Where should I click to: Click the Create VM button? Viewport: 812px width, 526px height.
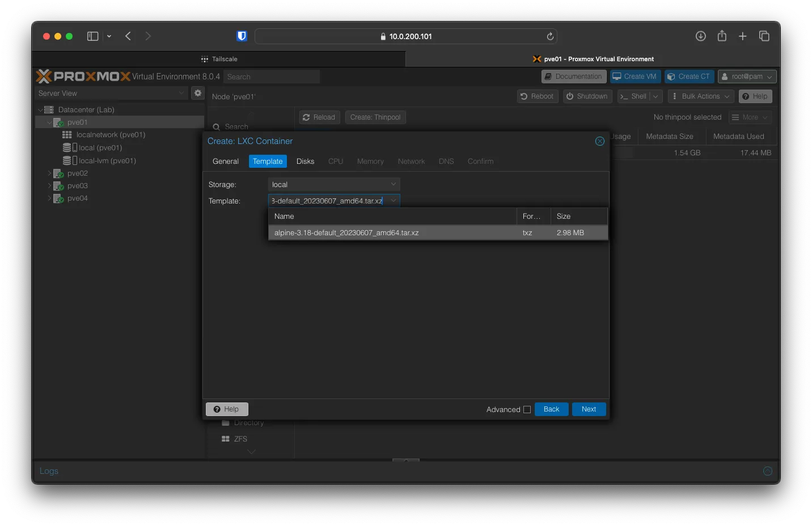click(635, 77)
